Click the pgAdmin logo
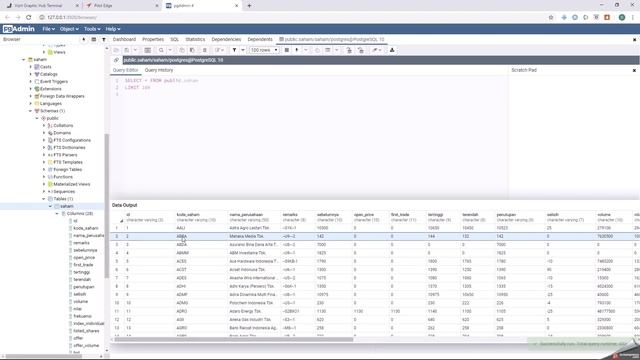This screenshot has height=360, width=640. [x=18, y=29]
